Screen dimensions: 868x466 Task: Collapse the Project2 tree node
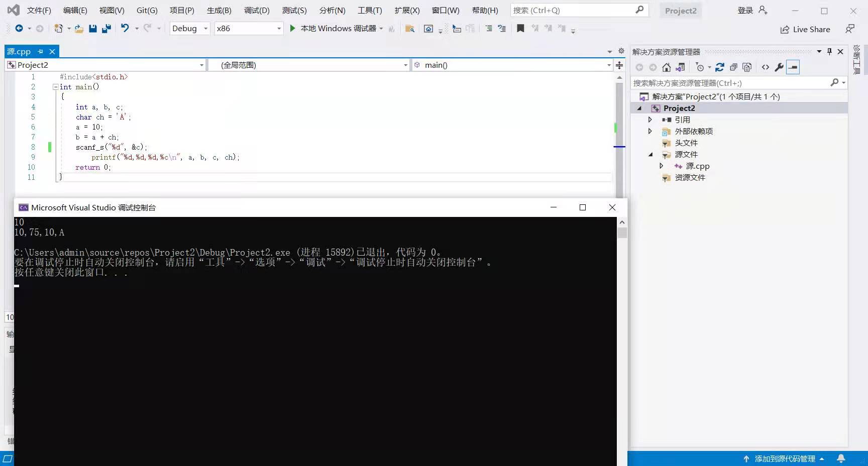[639, 108]
